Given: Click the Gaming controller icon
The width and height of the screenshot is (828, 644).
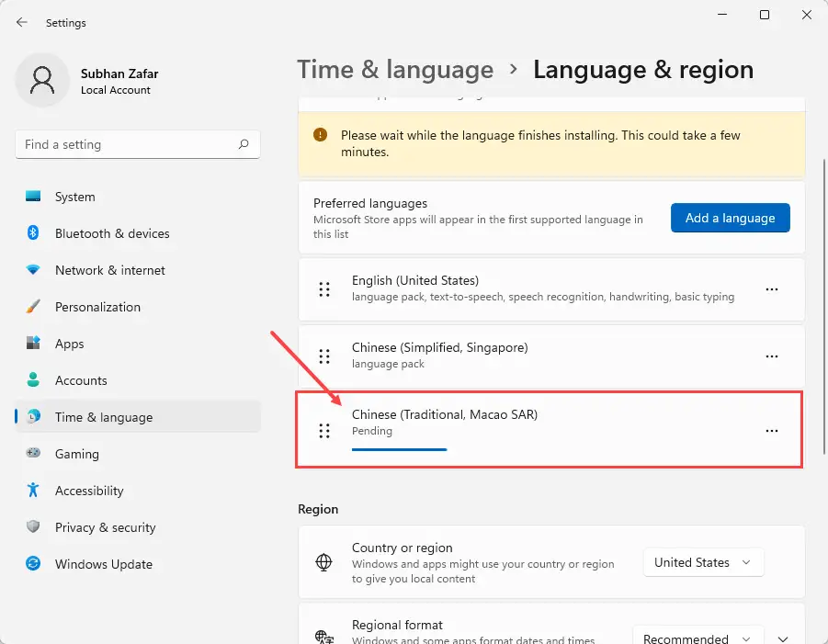Looking at the screenshot, I should click(33, 453).
